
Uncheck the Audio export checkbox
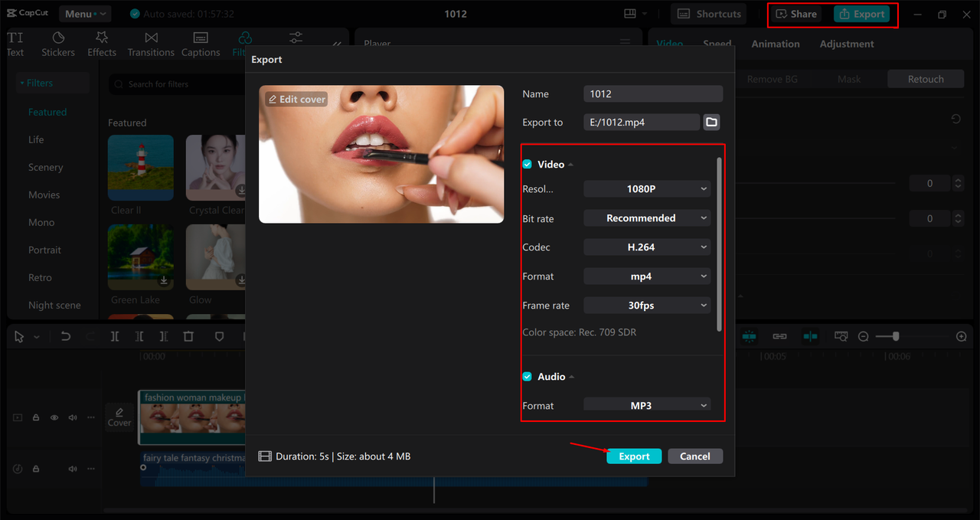[527, 377]
